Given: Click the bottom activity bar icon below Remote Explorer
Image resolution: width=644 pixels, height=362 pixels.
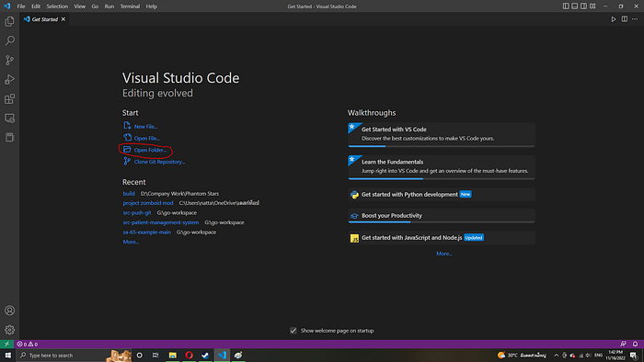Looking at the screenshot, I should coord(9,137).
